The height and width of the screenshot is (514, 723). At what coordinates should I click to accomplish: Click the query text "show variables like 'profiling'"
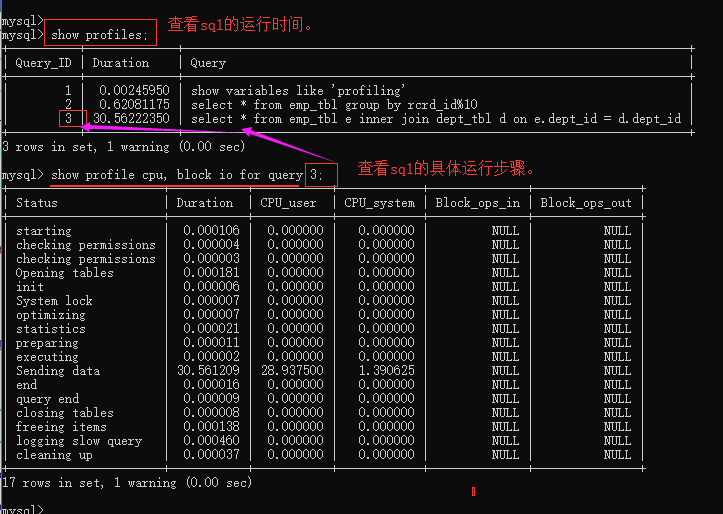[298, 91]
